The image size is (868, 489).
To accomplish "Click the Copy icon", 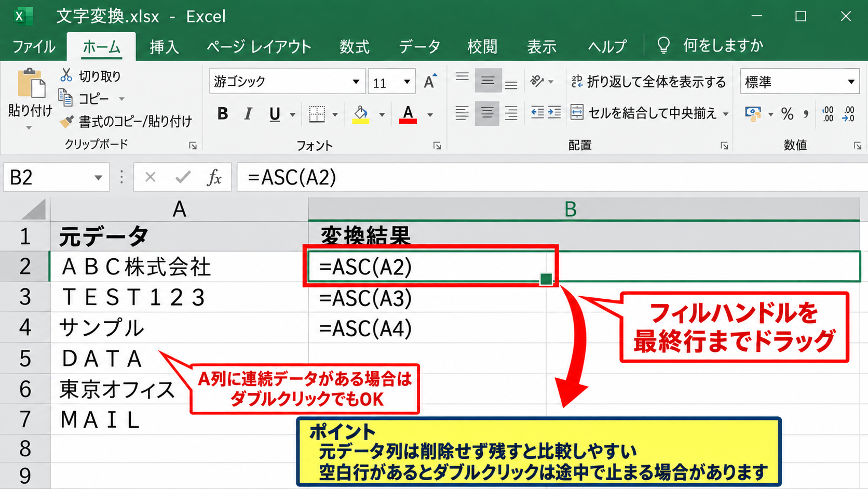I will 65,98.
